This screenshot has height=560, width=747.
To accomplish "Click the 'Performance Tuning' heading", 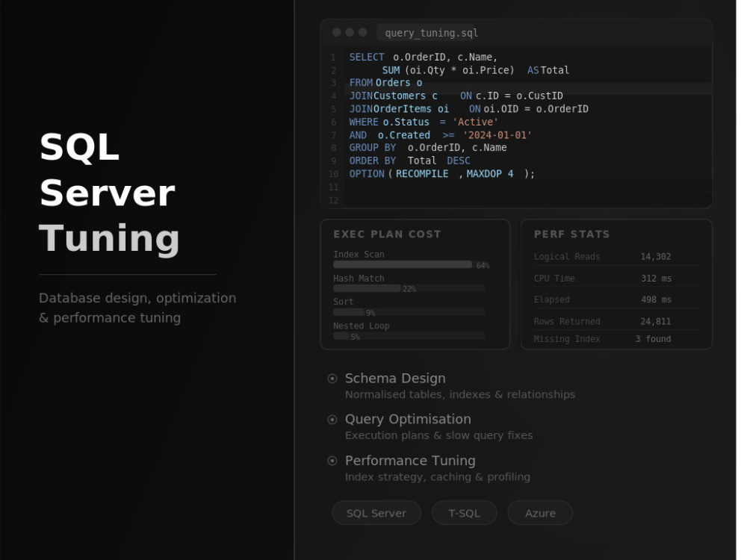I will click(x=410, y=461).
